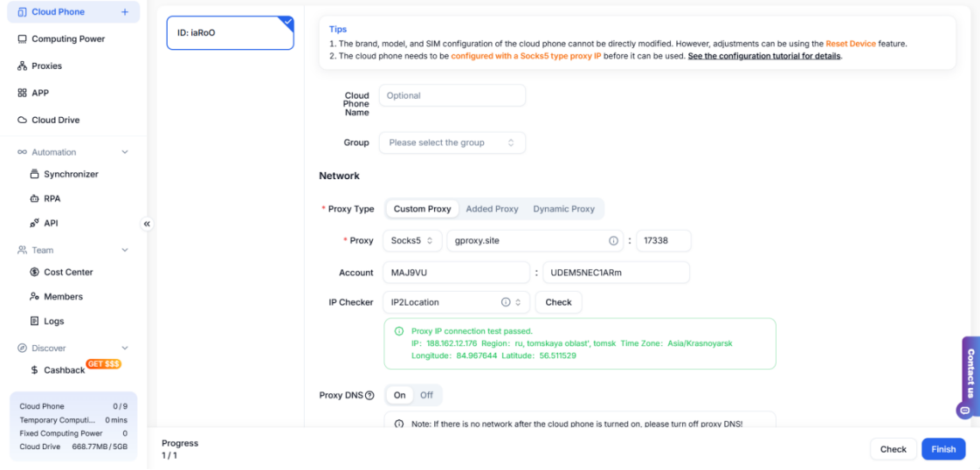Collapse sidebar using the double-chevron icon

(x=147, y=224)
